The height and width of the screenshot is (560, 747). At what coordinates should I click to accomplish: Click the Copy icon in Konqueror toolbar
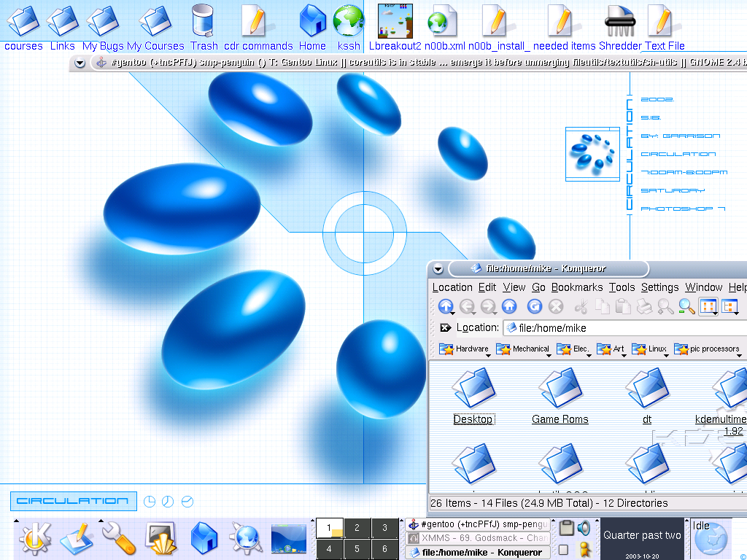pos(602,306)
